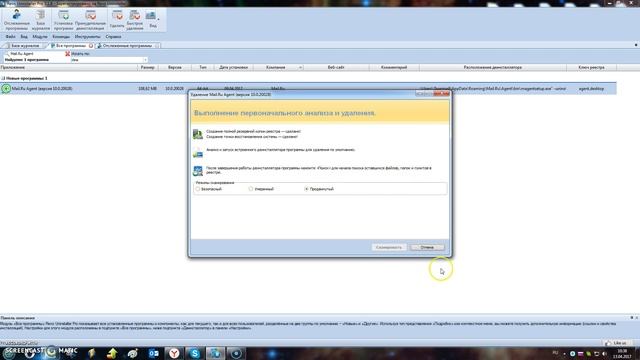The height and width of the screenshot is (360, 640).
Task: Sort by the Ключ реестра column header
Action: 591,67
